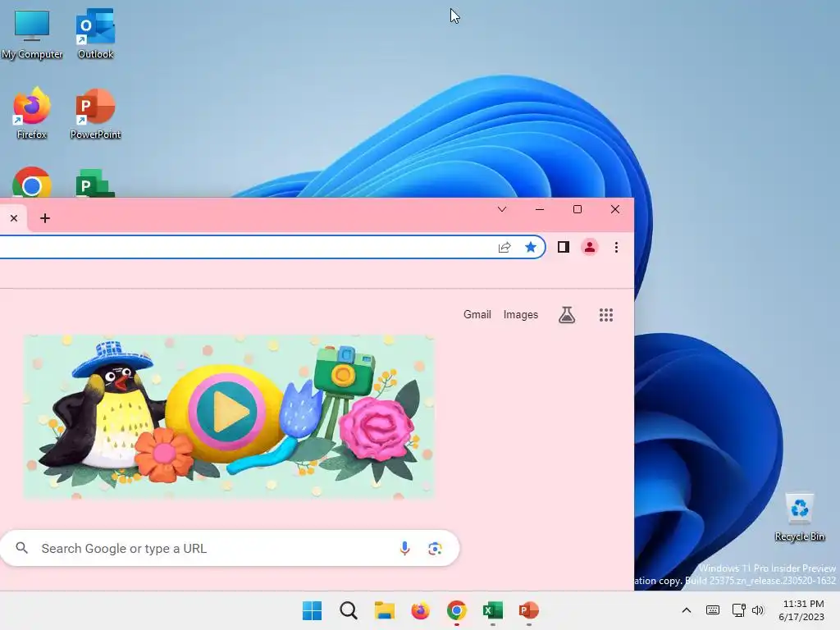This screenshot has width=840, height=630.
Task: Open Chrome's three-dot menu
Action: coord(616,247)
